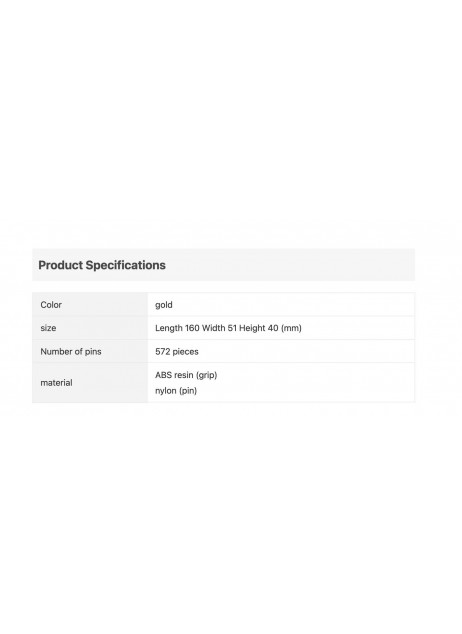Click the number 572 in pins row
Viewport: 462px width, 634px height.
[163, 352]
